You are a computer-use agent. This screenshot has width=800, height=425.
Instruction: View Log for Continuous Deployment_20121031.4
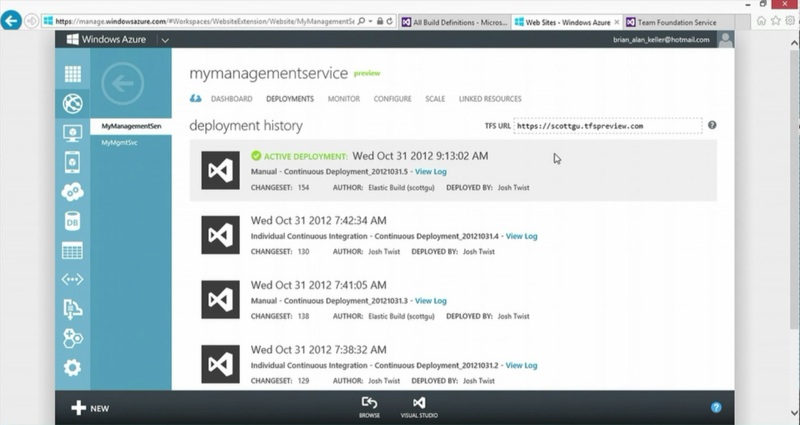pyautogui.click(x=521, y=236)
